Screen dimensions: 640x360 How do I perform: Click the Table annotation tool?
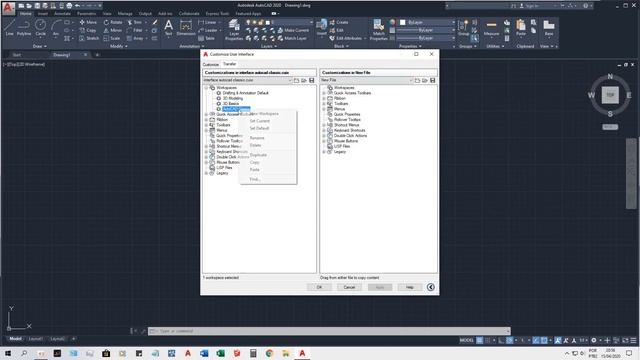point(207,38)
